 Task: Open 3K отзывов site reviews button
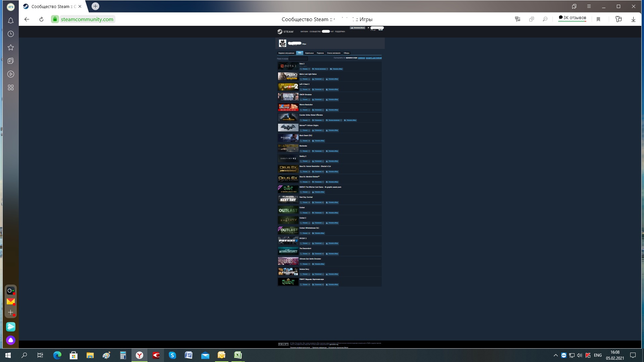pyautogui.click(x=572, y=18)
